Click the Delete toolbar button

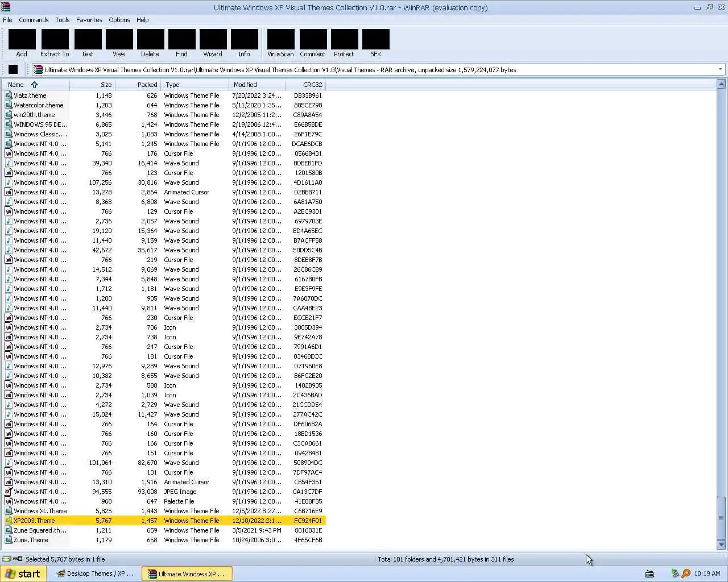150,44
